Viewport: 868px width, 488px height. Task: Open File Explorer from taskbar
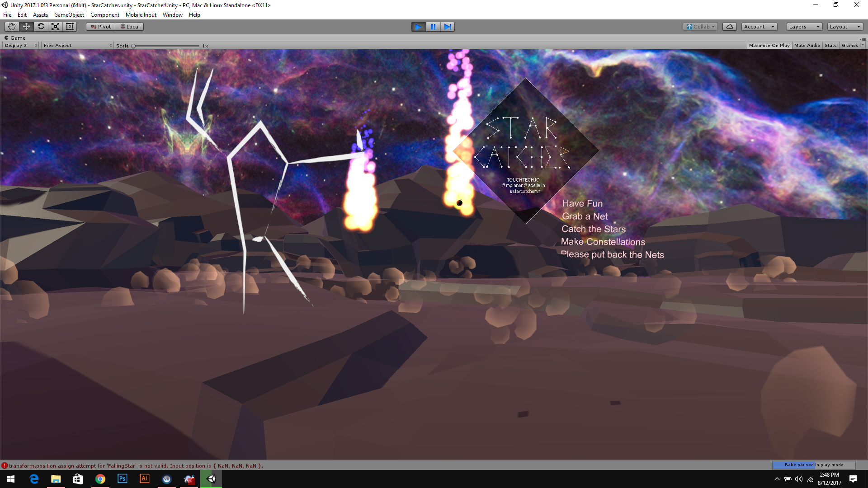56,479
